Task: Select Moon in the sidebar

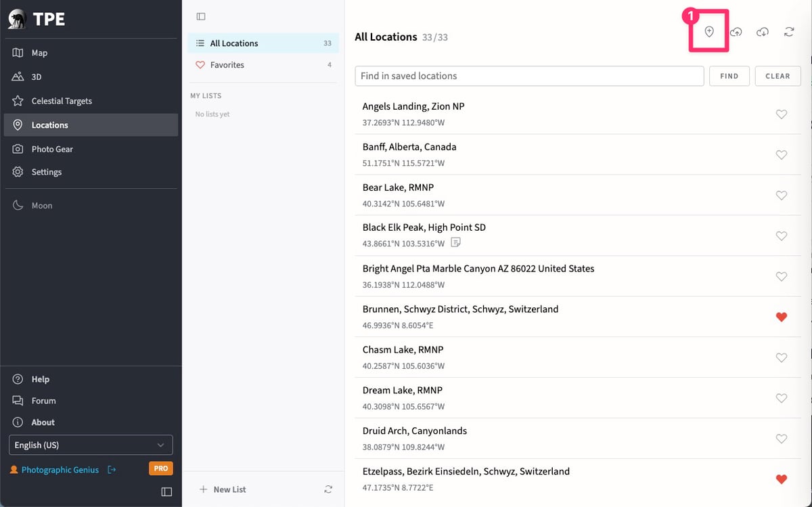Action: pos(91,205)
